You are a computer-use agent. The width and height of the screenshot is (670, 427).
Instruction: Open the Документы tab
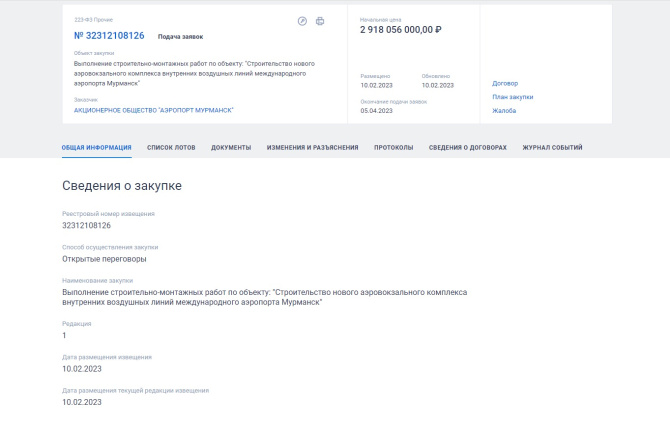[231, 147]
